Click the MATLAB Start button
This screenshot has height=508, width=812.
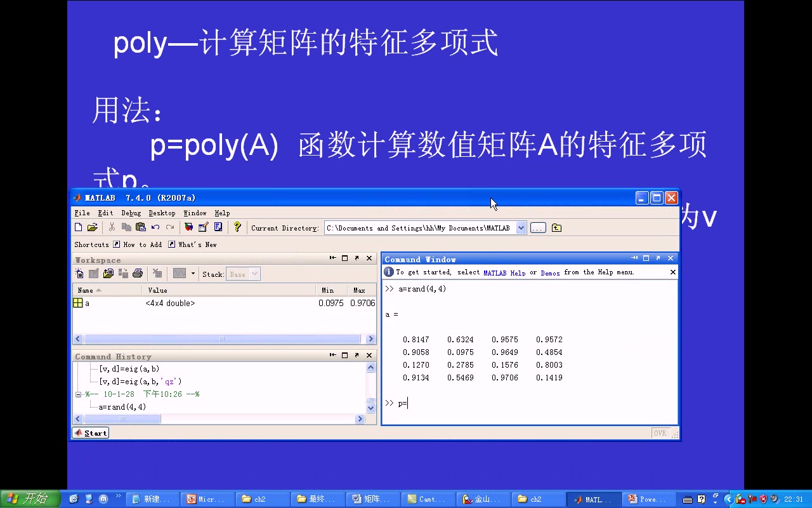point(91,433)
